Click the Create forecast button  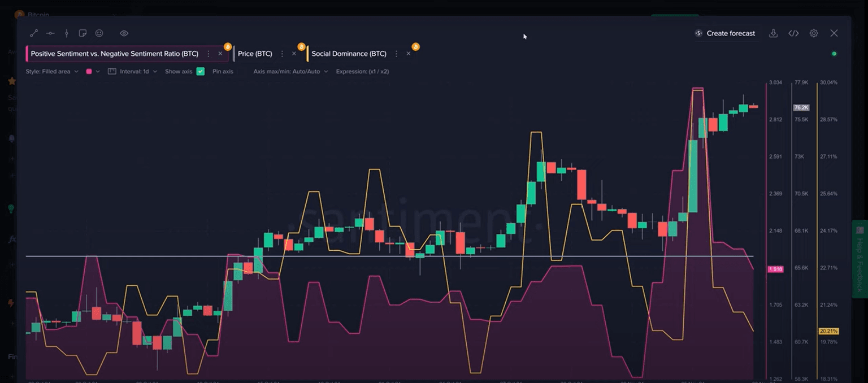click(x=725, y=33)
